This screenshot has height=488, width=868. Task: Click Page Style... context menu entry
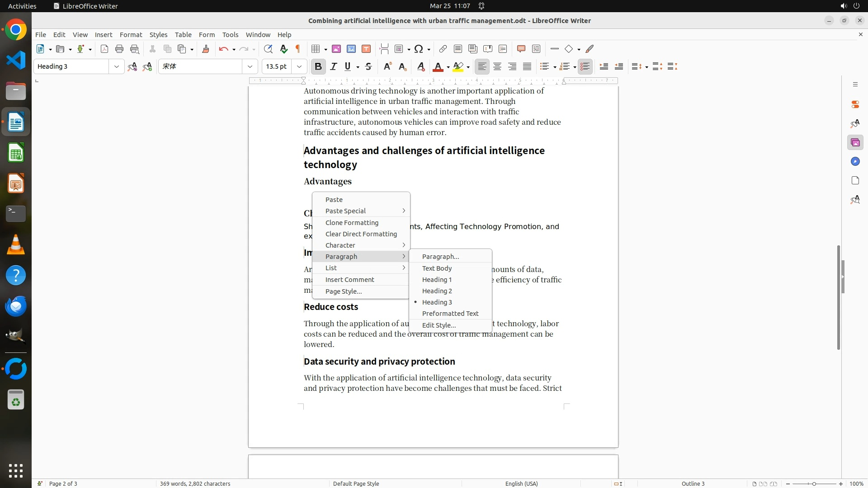343,291
